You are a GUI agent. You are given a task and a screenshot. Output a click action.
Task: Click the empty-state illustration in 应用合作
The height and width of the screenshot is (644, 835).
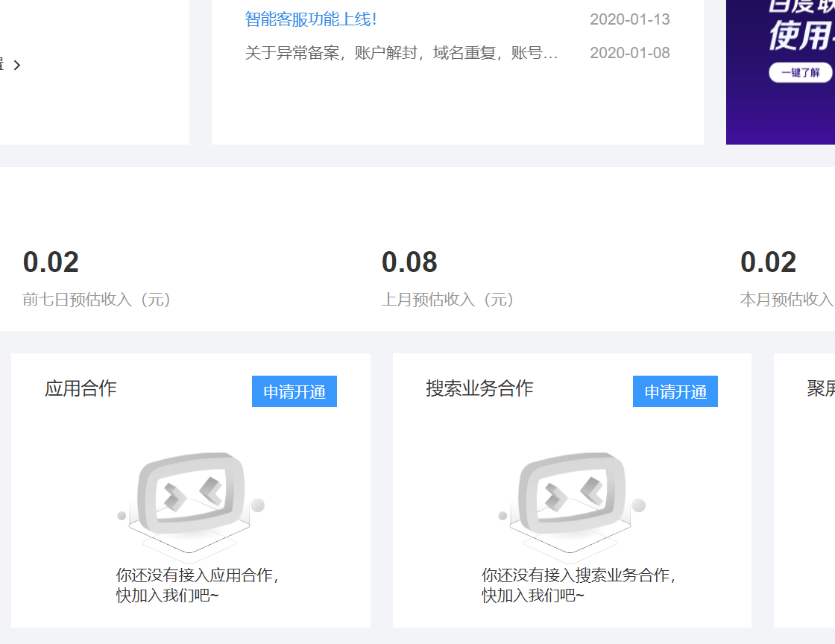[x=191, y=502]
